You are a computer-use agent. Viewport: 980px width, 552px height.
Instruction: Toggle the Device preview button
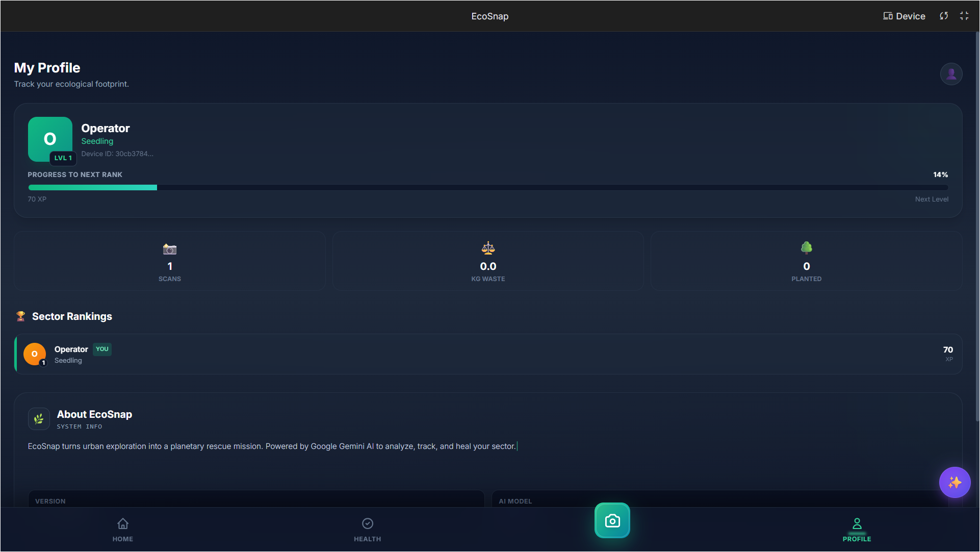(x=904, y=16)
